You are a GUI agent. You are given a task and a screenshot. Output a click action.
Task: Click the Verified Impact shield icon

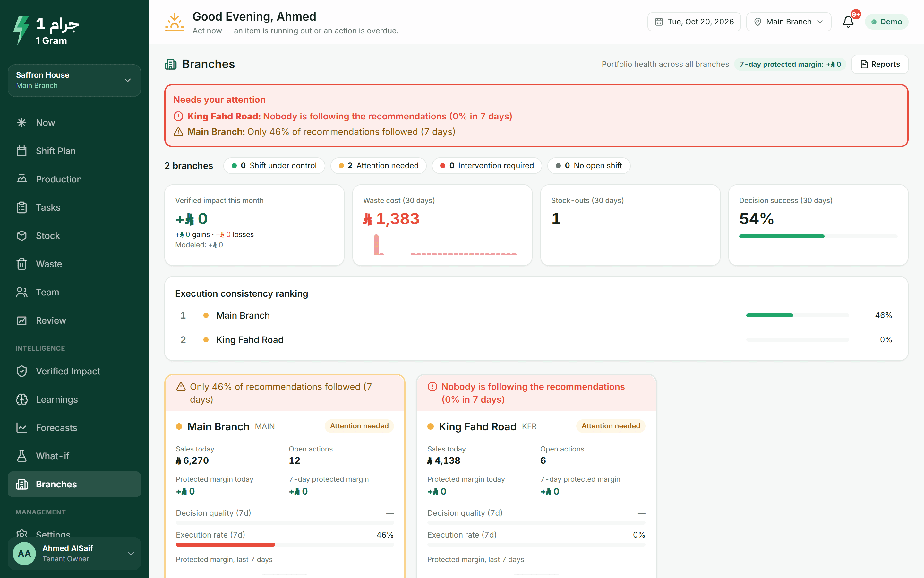(22, 371)
